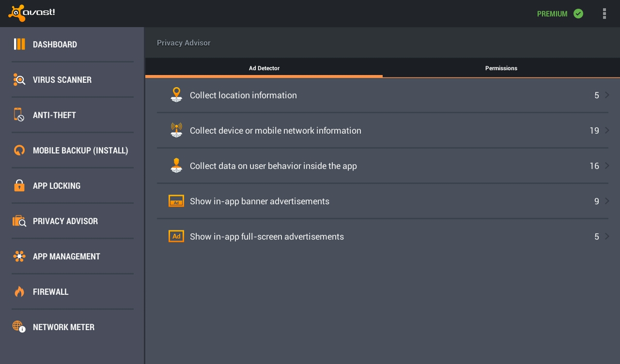Open Show in-app banner advertisements row
The height and width of the screenshot is (364, 620).
pos(260,201)
